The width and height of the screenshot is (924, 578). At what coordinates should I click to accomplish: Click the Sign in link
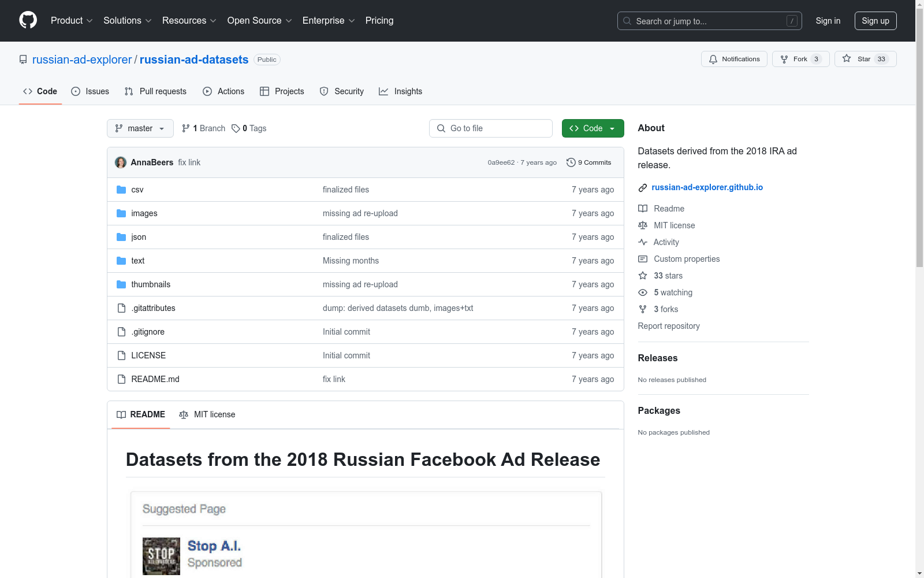click(x=828, y=21)
